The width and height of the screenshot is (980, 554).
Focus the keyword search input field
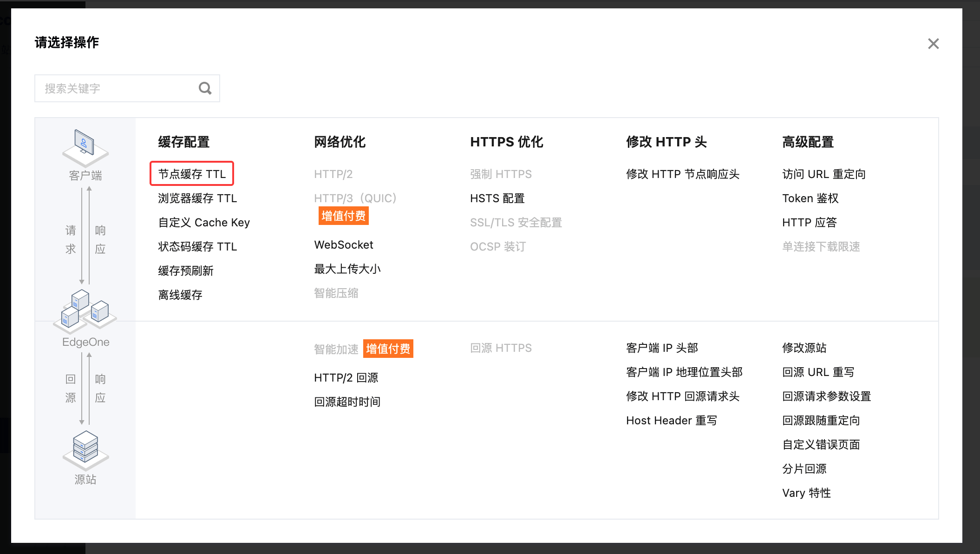click(x=127, y=88)
